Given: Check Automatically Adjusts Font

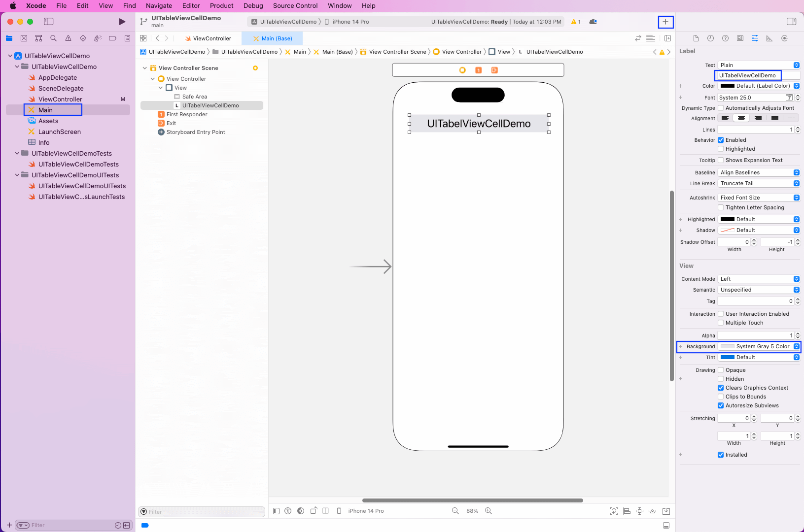Looking at the screenshot, I should 721,108.
